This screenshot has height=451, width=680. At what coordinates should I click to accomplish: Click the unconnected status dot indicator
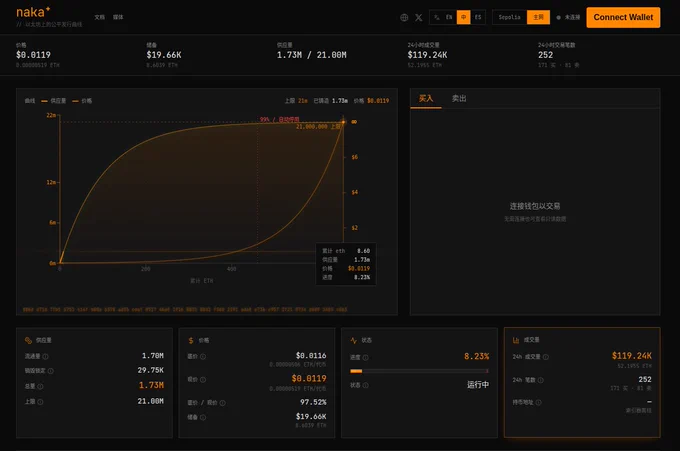click(x=559, y=17)
